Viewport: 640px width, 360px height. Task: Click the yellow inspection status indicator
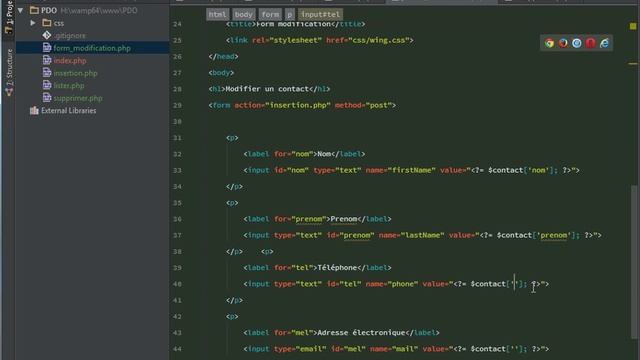coord(633,26)
